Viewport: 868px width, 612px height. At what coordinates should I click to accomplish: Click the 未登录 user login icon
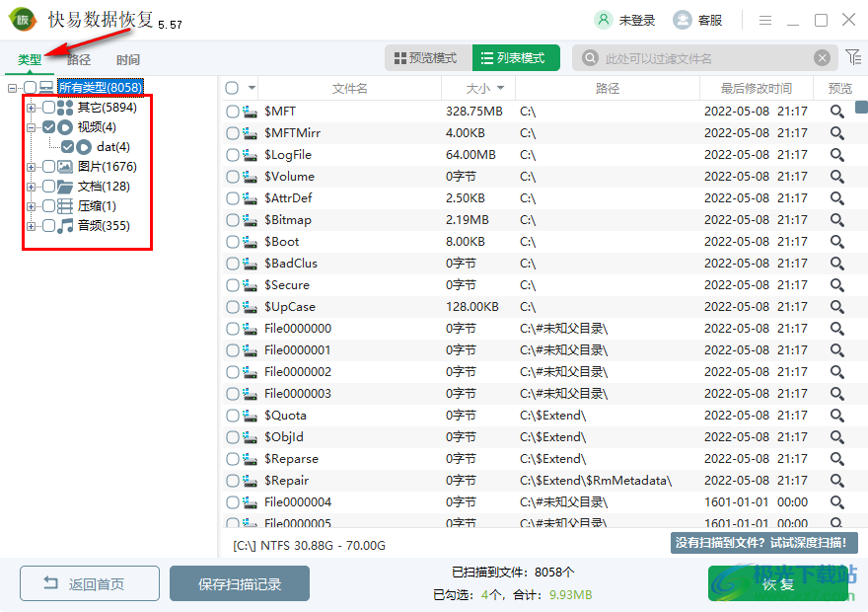point(603,21)
